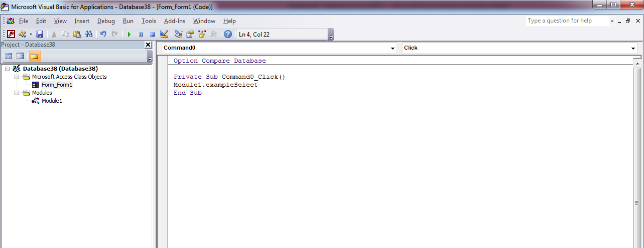
Task: Open the Object Browser icon
Action: [x=202, y=34]
